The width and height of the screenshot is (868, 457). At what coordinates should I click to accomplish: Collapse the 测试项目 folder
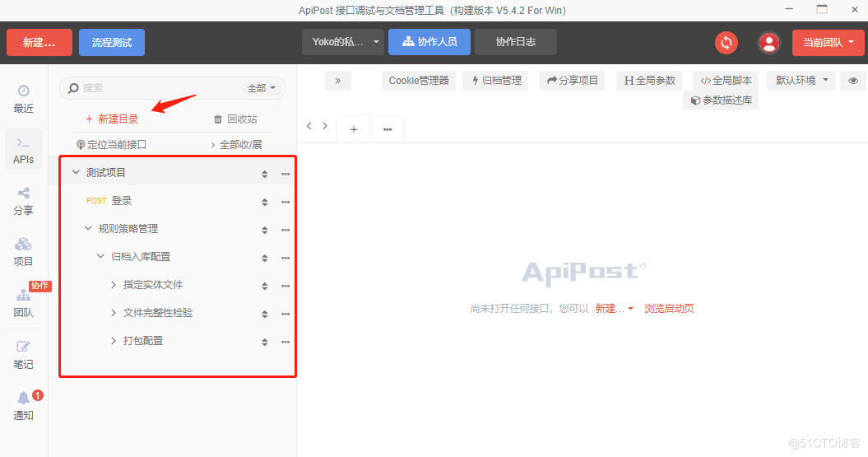[x=76, y=172]
